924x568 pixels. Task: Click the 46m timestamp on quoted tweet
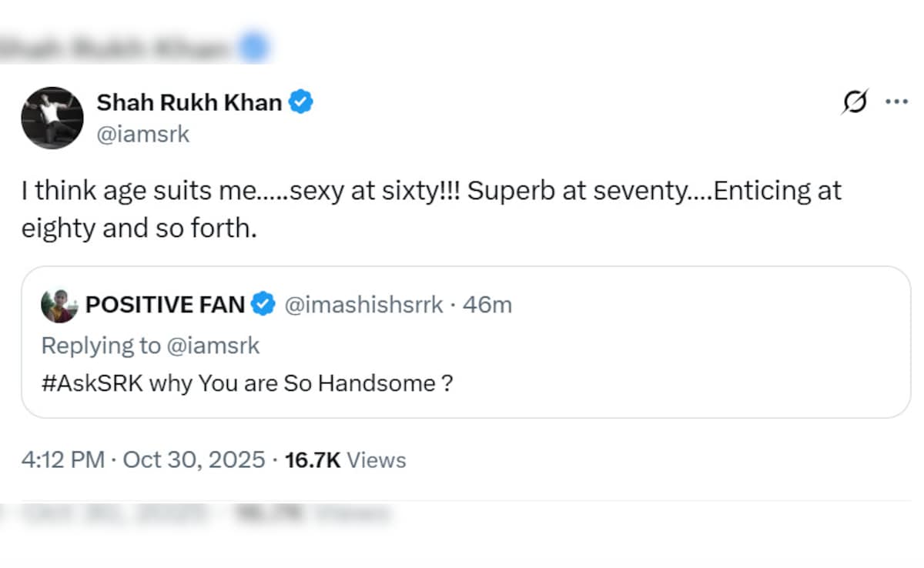tap(488, 306)
